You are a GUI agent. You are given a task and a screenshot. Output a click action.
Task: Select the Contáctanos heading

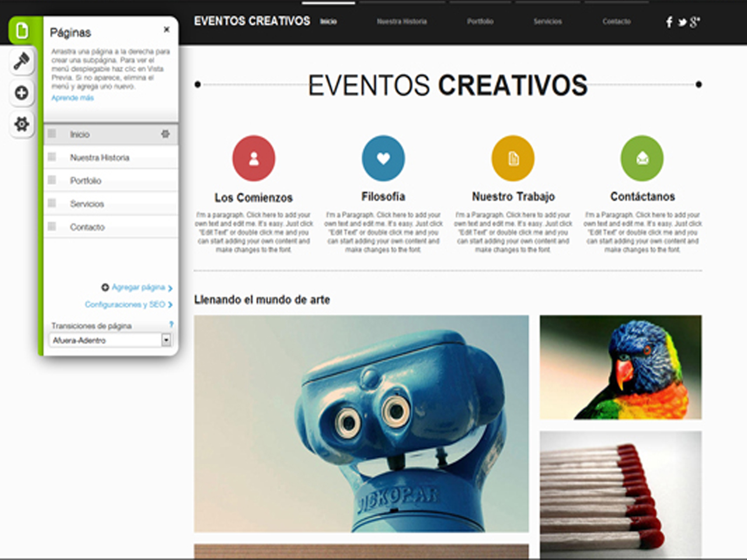[643, 197]
